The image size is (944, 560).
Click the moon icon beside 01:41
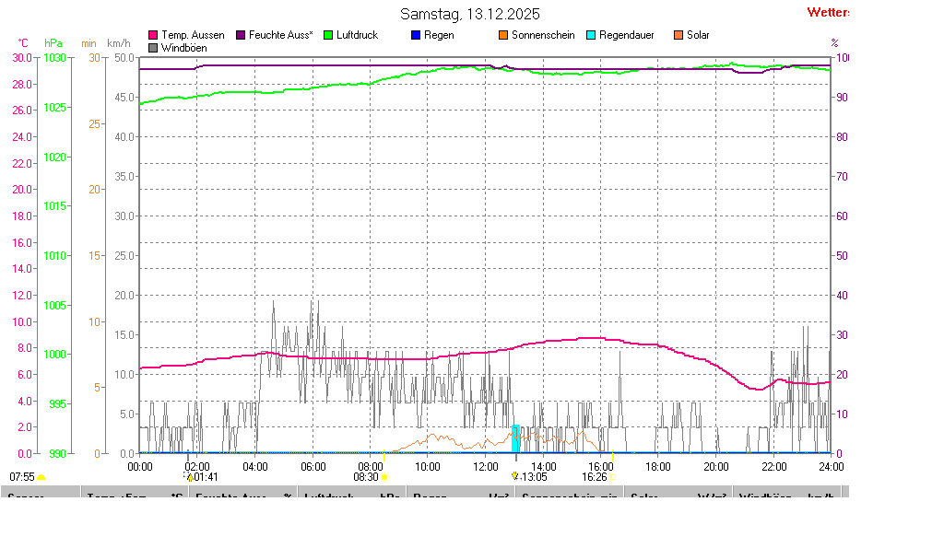coord(189,477)
